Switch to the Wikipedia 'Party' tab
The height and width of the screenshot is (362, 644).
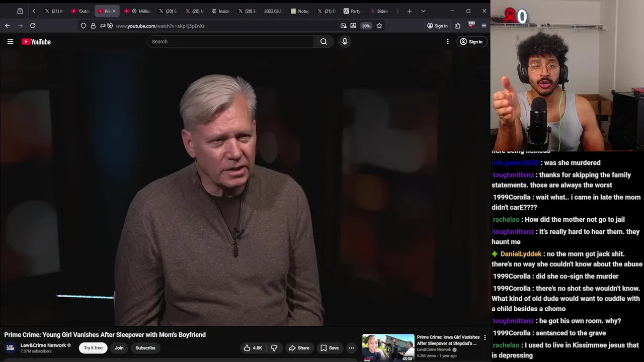click(352, 11)
